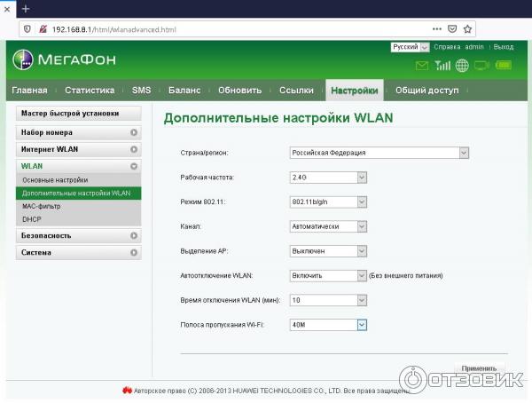Click the Выход logout link
532x403 pixels.
tap(503, 46)
